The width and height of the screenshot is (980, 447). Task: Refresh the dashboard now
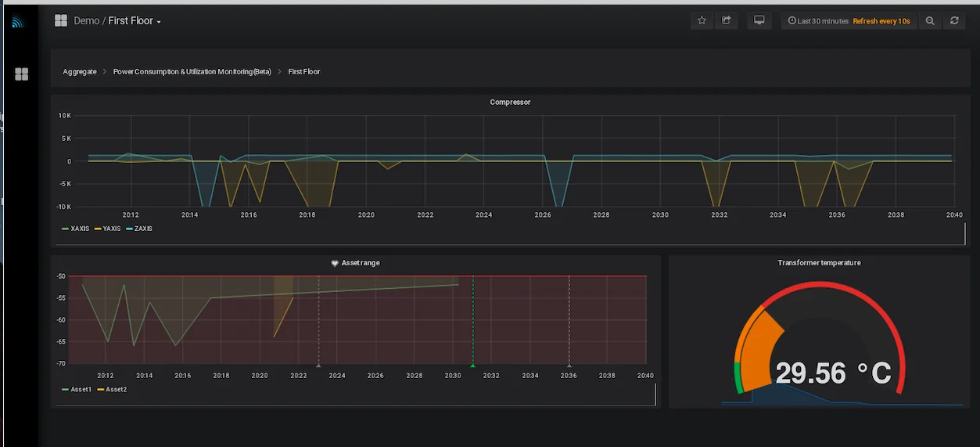click(954, 21)
